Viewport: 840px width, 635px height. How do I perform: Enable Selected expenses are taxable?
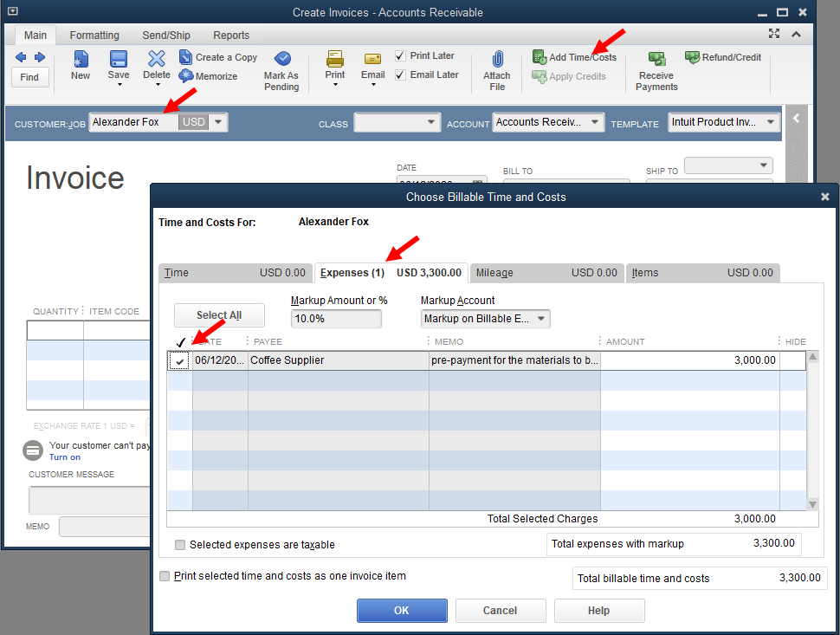180,545
